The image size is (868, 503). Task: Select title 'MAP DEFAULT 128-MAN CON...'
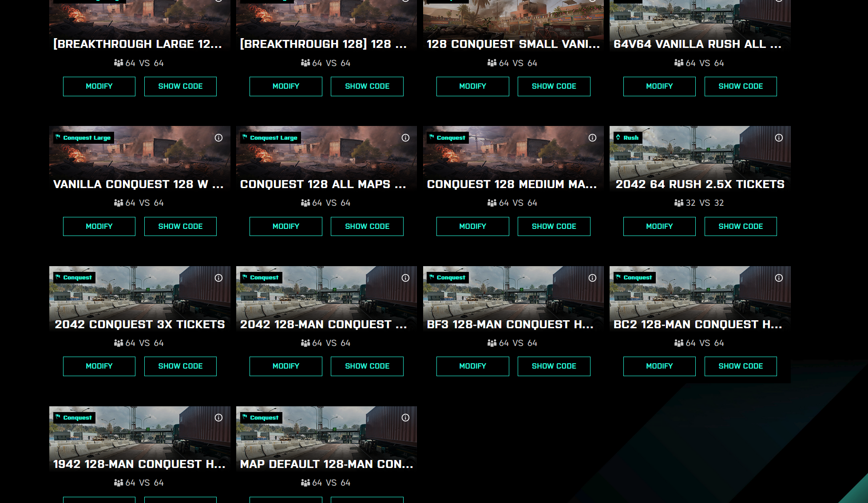[327, 464]
